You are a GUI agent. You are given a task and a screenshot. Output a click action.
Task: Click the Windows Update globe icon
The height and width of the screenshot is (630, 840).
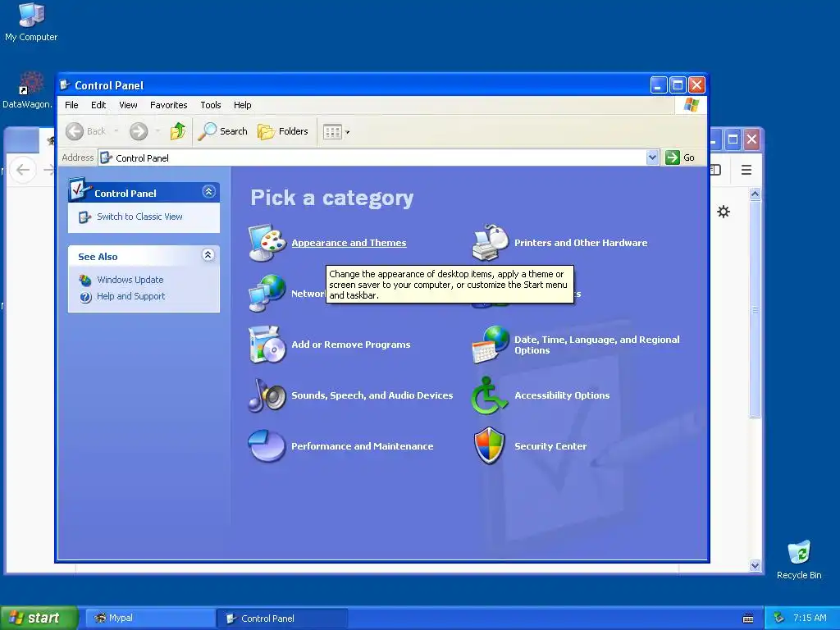pos(85,280)
